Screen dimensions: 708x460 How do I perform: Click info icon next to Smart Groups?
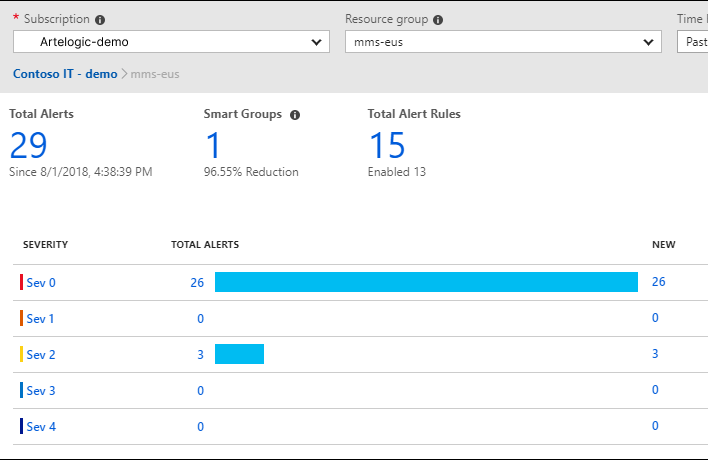coord(295,115)
